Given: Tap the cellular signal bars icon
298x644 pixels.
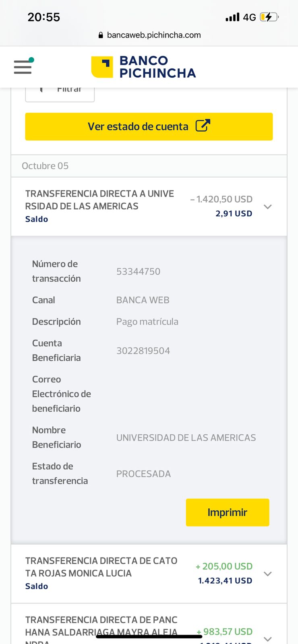Looking at the screenshot, I should click(x=232, y=17).
